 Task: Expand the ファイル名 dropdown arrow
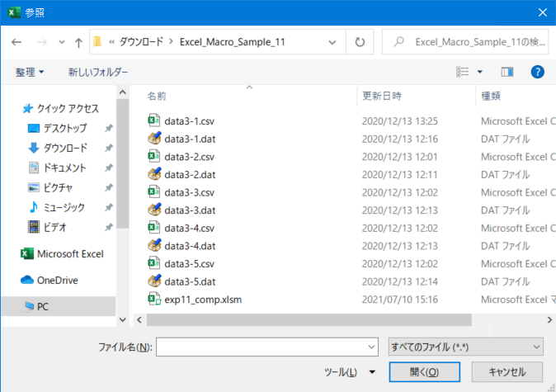click(x=371, y=347)
